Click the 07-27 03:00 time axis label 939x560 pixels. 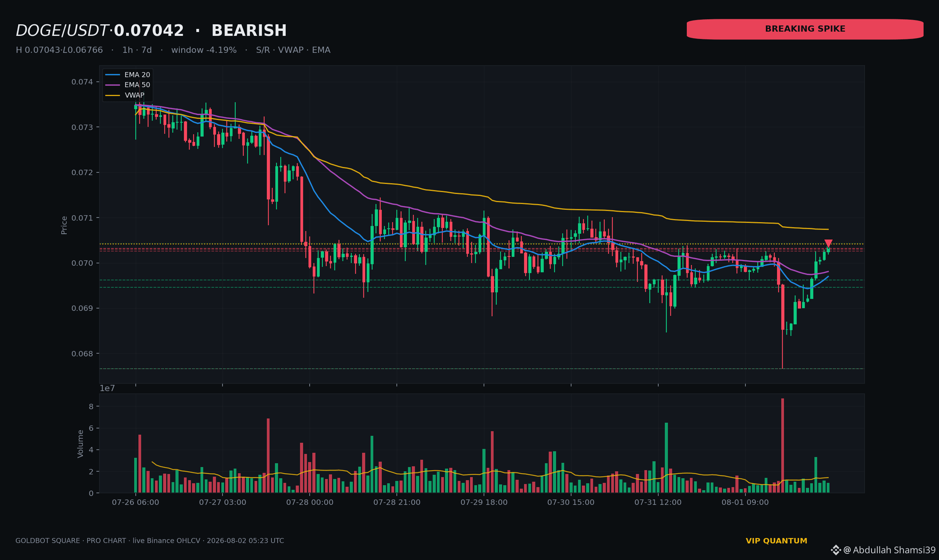[x=223, y=503]
